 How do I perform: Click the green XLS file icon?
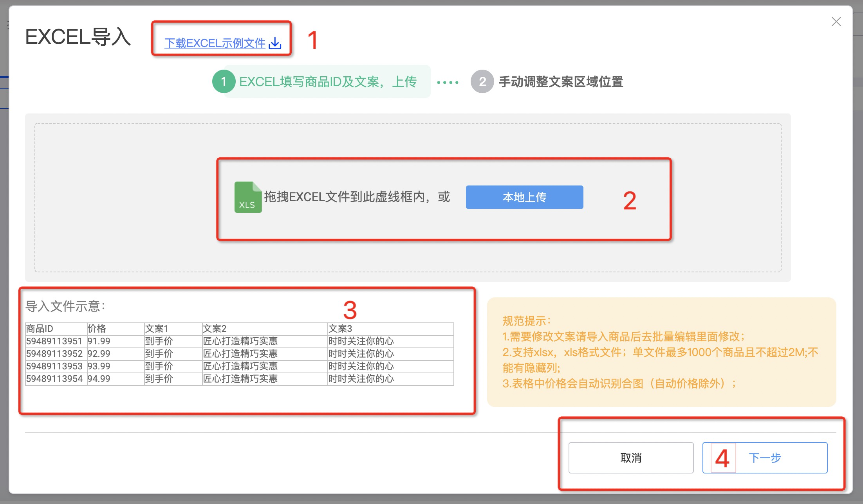tap(248, 197)
